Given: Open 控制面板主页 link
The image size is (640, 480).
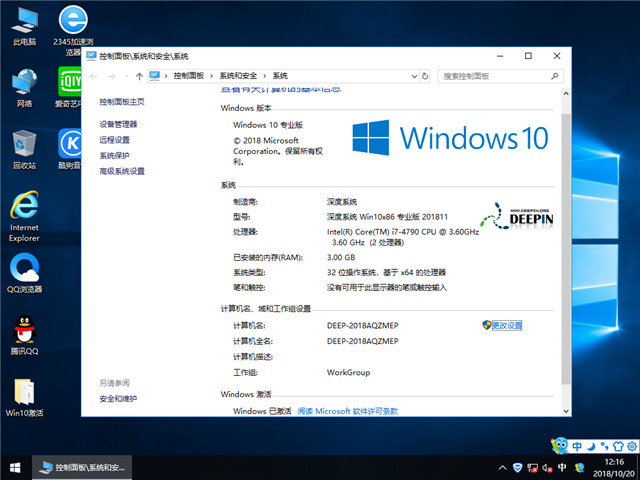Looking at the screenshot, I should pyautogui.click(x=122, y=102).
